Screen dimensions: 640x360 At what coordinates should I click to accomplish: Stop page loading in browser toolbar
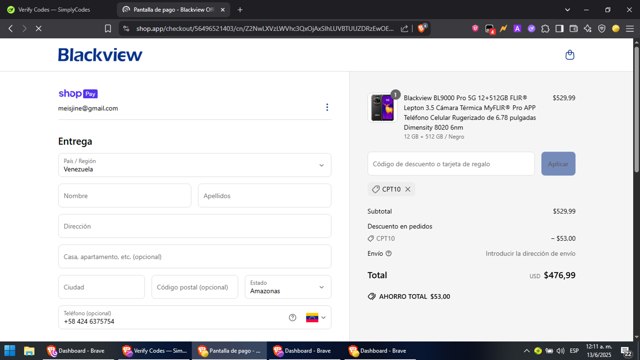click(38, 29)
